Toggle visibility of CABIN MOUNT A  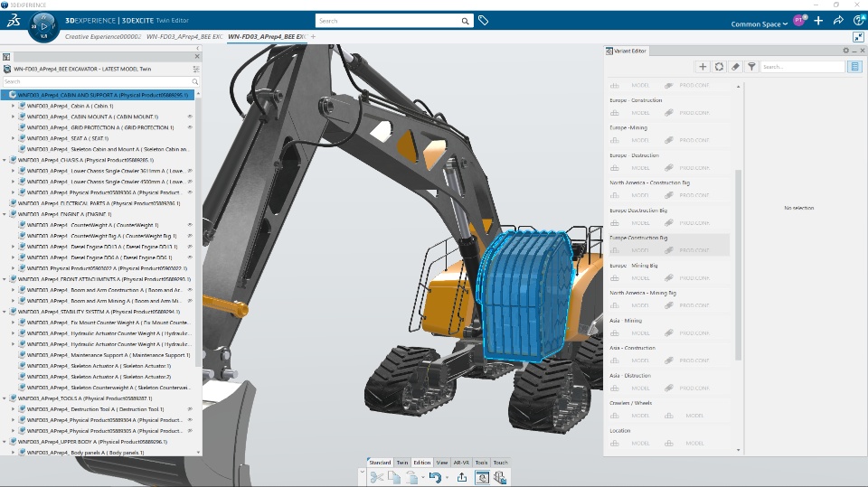point(190,117)
